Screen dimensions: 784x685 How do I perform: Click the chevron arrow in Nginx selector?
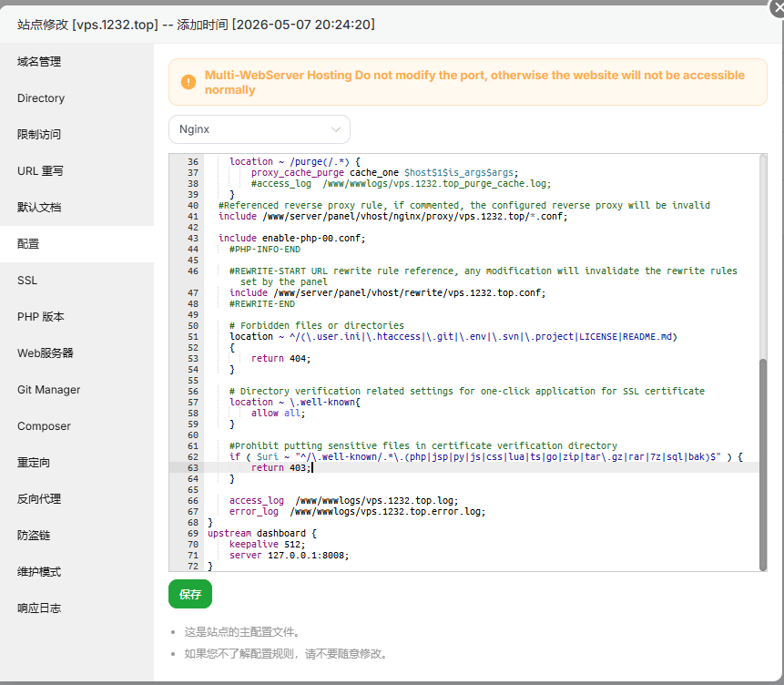click(336, 129)
